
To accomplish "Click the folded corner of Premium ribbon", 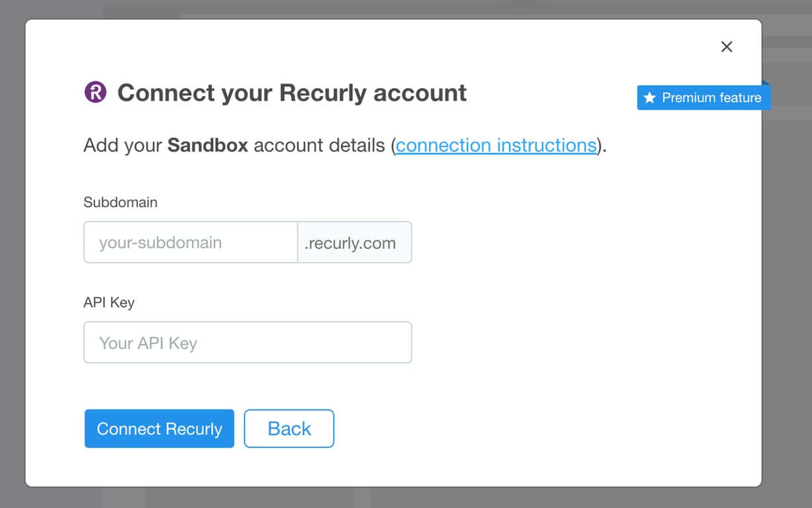I will pyautogui.click(x=766, y=83).
